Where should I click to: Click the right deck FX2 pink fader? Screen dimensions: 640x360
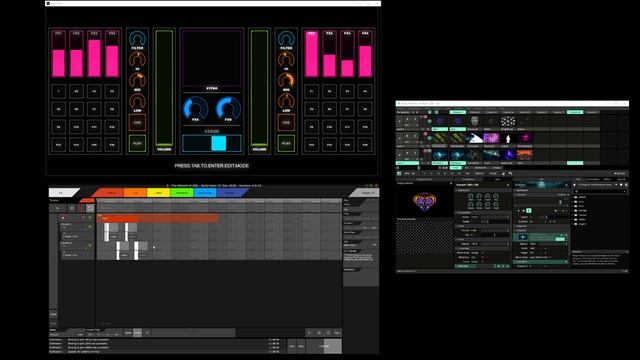329,54
